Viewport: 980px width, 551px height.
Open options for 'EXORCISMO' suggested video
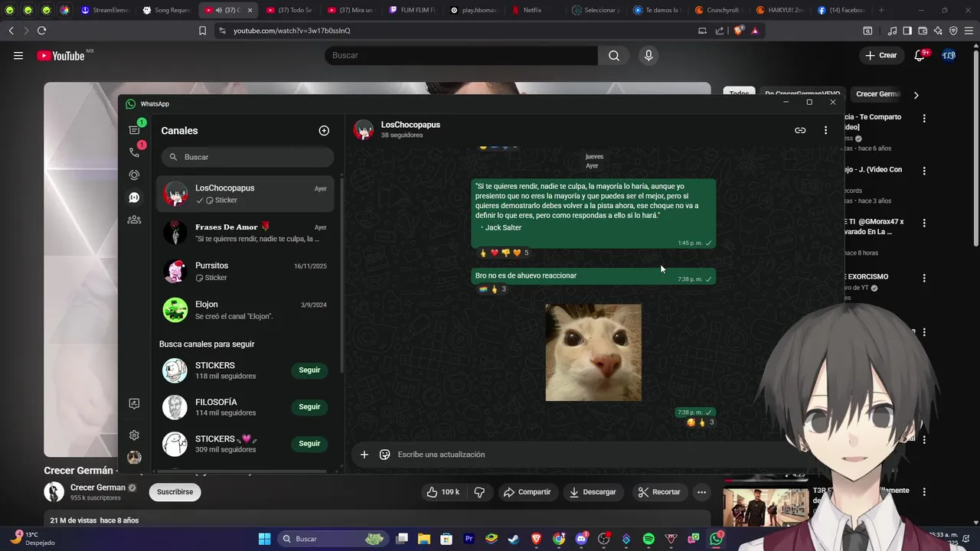pyautogui.click(x=924, y=278)
